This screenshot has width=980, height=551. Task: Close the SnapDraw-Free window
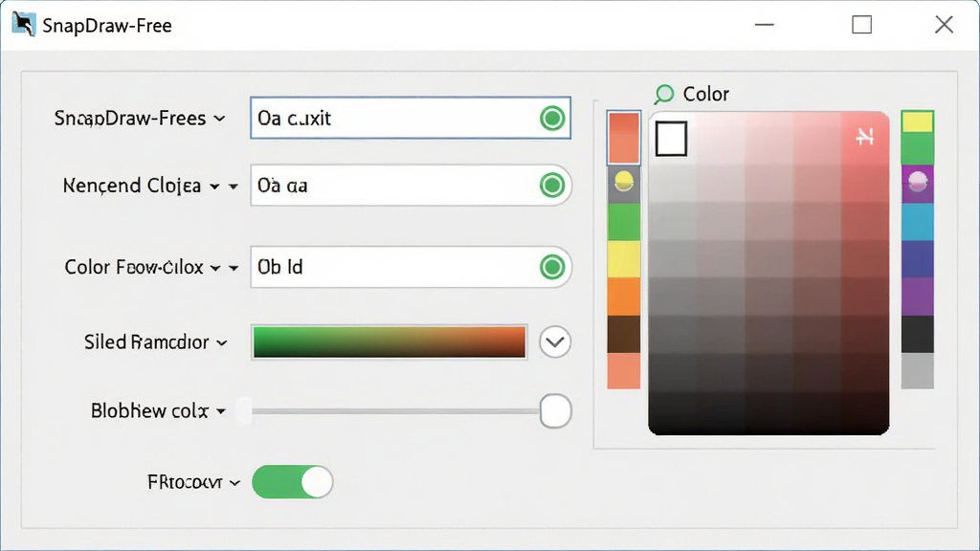click(x=944, y=24)
